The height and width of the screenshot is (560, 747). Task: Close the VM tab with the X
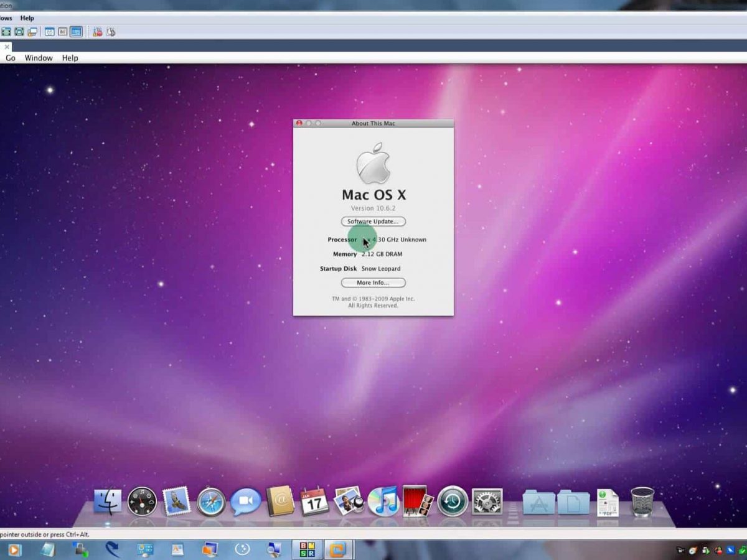click(6, 47)
